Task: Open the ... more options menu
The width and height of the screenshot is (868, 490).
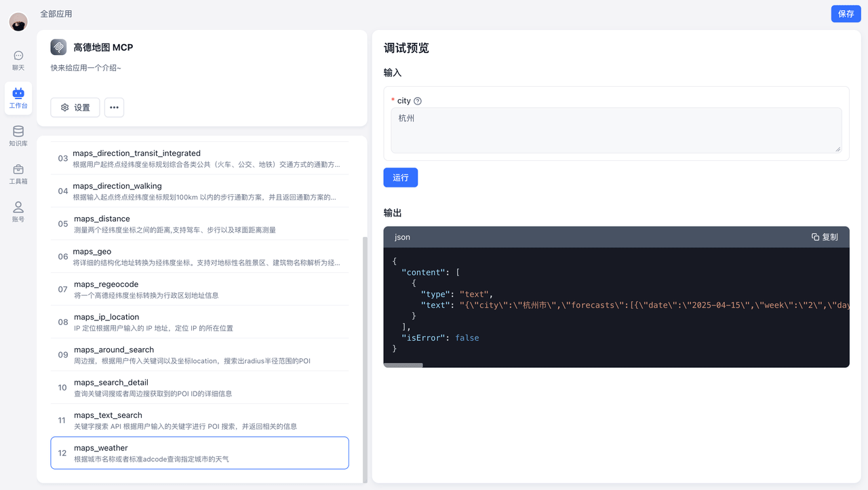Action: (x=114, y=107)
